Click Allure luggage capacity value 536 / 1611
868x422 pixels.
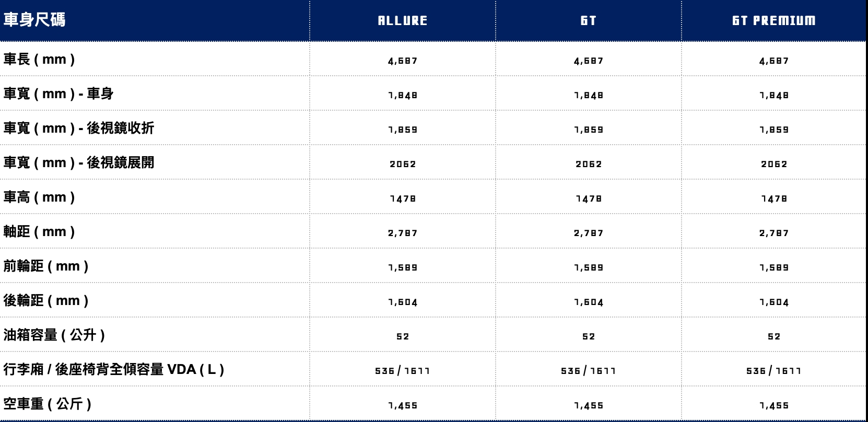tap(403, 371)
